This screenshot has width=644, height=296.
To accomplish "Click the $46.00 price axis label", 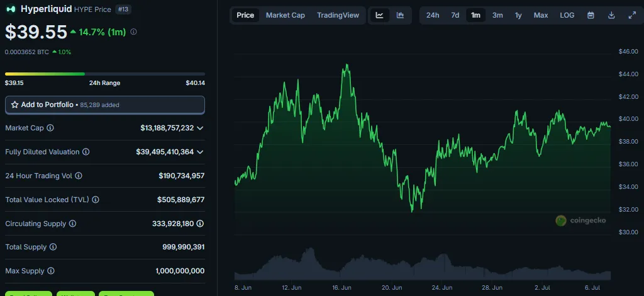I will tap(628, 52).
